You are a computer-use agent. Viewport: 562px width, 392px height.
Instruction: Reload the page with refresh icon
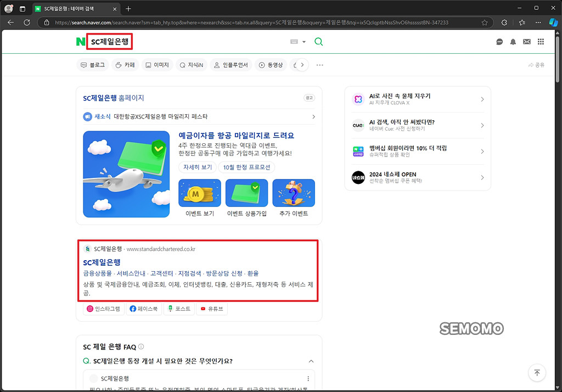(x=27, y=23)
